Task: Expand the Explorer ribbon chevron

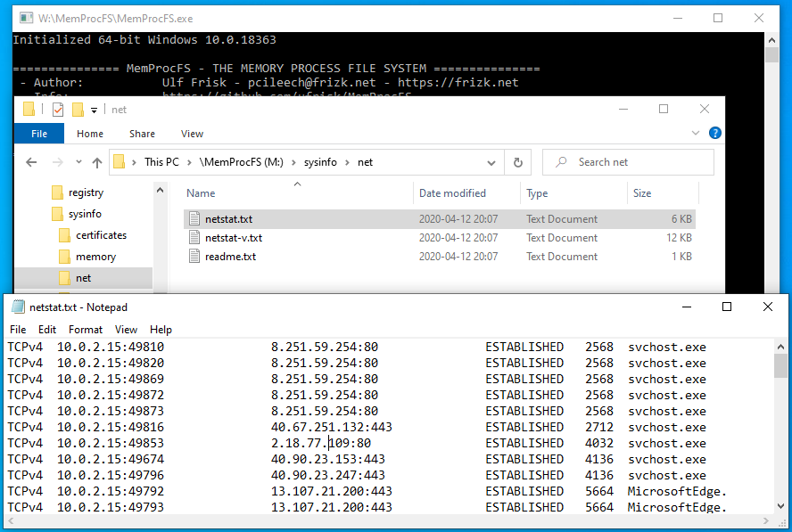Action: point(696,134)
